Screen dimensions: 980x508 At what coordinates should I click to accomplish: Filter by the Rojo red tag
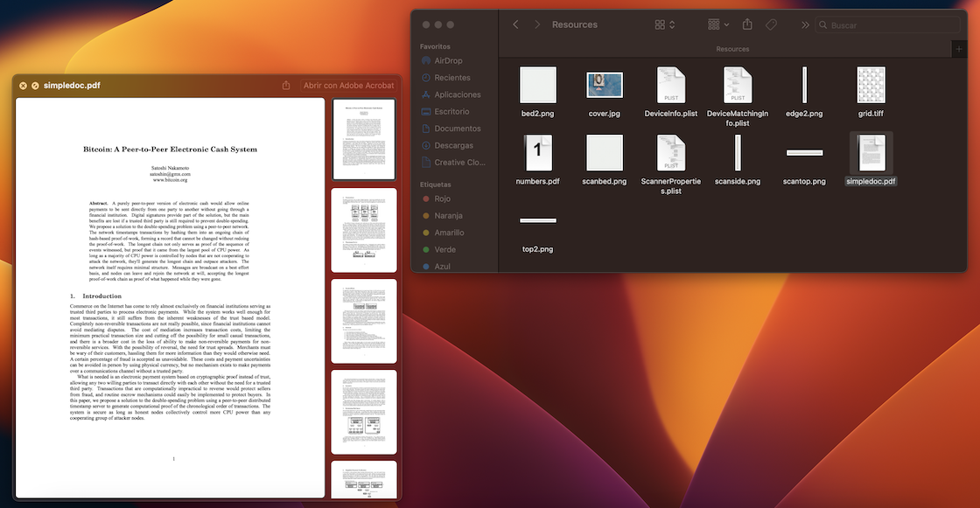click(442, 199)
